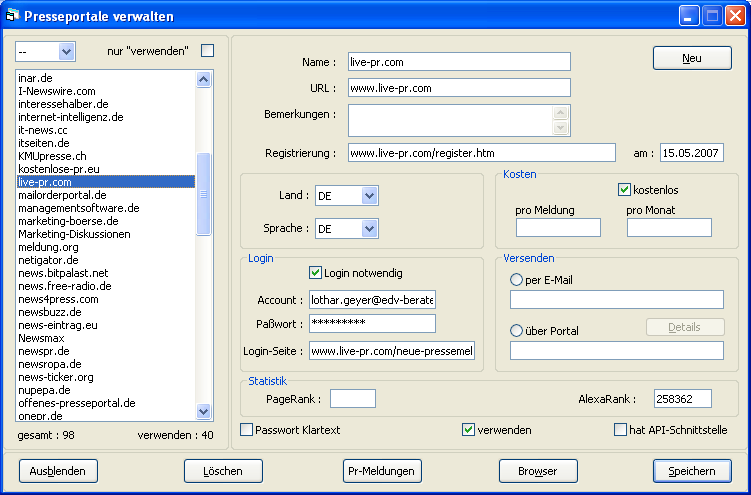The width and height of the screenshot is (751, 495).
Task: Open the Land dropdown
Action: tap(369, 196)
